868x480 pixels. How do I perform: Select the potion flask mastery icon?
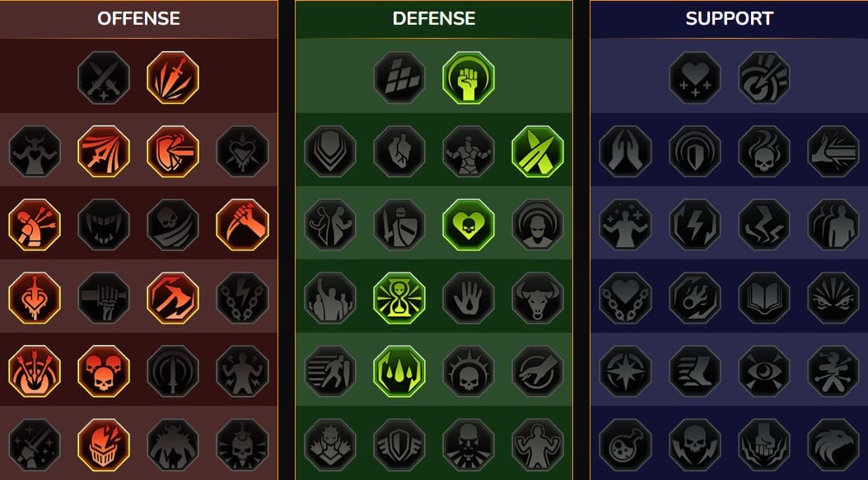626,445
